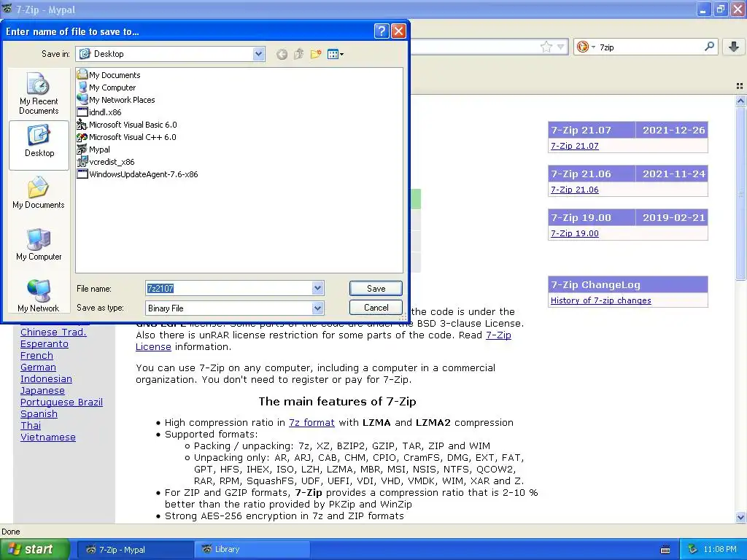The height and width of the screenshot is (560, 747).
Task: Select vcredist_x86 file
Action: pyautogui.click(x=106, y=161)
